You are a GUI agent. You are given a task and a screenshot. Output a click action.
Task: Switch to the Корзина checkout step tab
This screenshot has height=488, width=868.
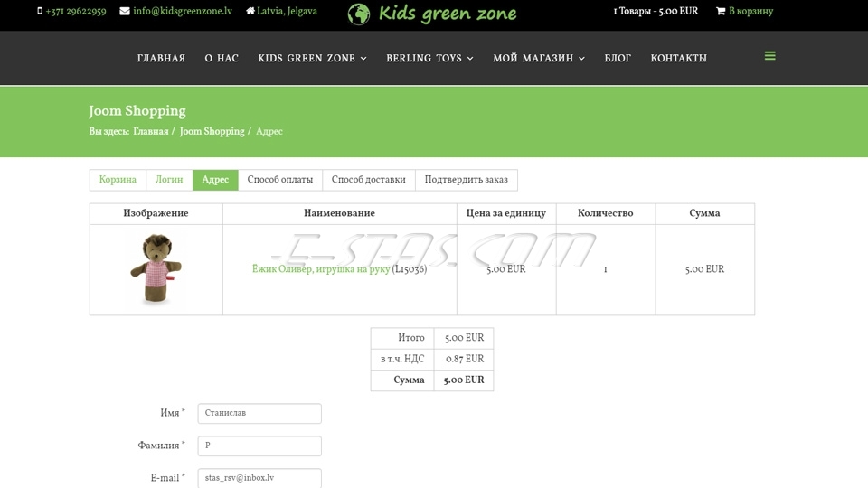point(118,180)
